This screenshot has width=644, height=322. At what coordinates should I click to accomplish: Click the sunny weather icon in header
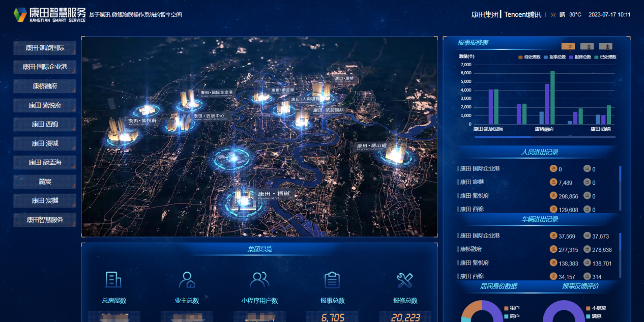click(553, 15)
